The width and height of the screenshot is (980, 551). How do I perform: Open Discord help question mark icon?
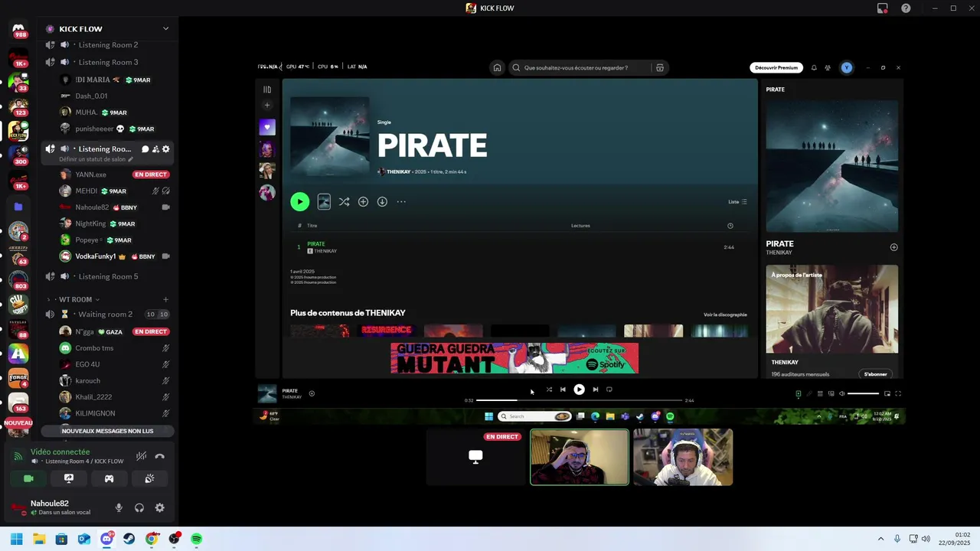906,8
